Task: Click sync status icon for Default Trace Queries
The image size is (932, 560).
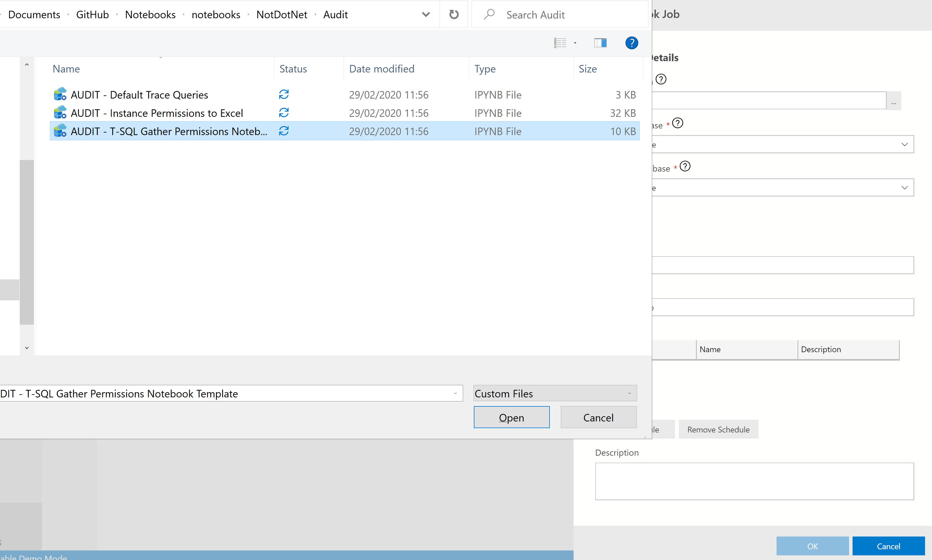Action: (284, 94)
